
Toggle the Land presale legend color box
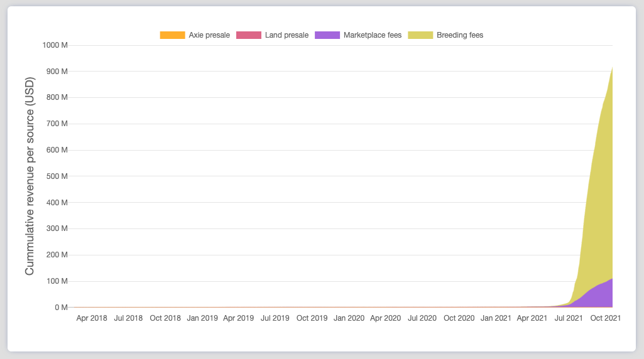(x=249, y=35)
